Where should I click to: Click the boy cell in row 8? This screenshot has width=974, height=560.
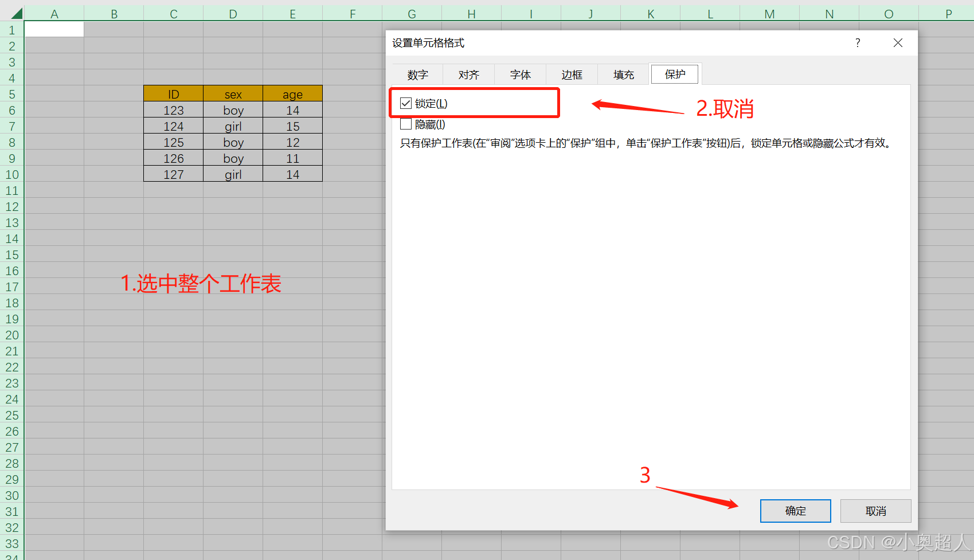[x=233, y=142]
